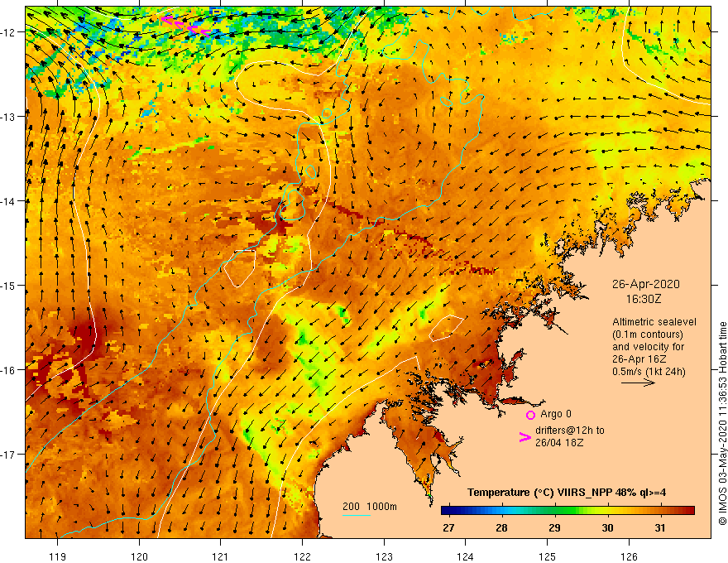Viewport: 728px width, 563px height.
Task: Click colorbar tick label 30
Action: [x=607, y=527]
